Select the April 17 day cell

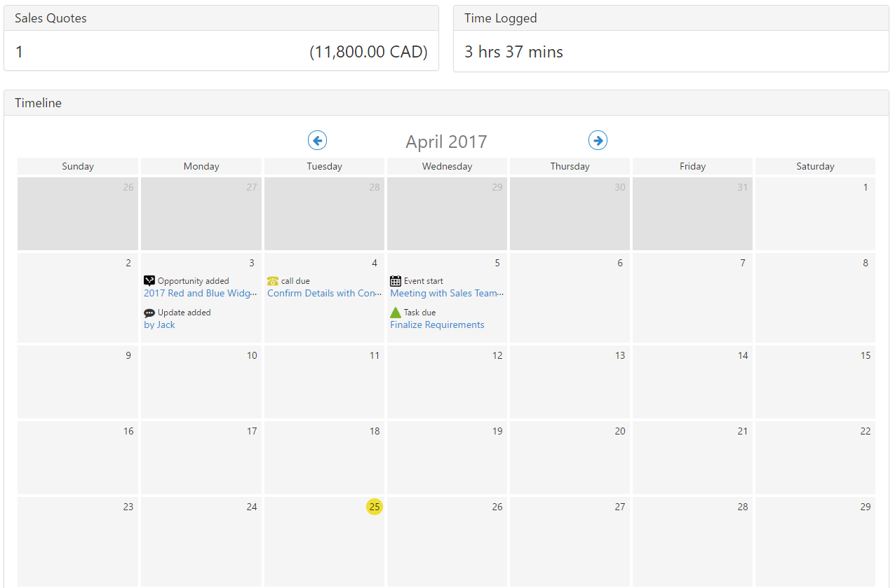(x=201, y=458)
